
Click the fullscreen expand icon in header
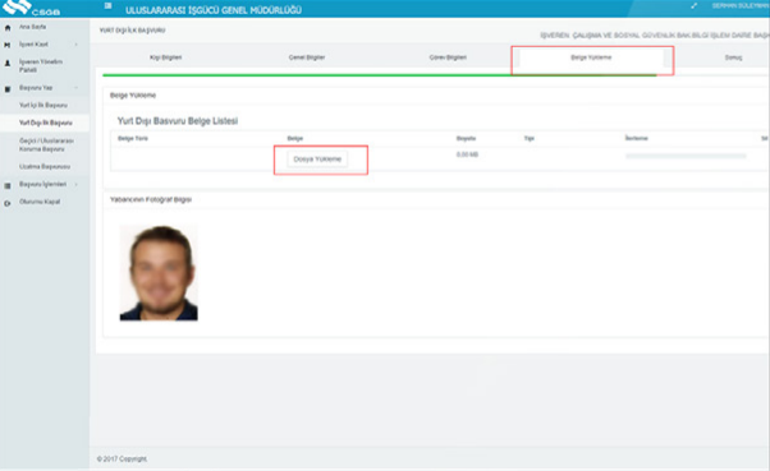click(694, 6)
